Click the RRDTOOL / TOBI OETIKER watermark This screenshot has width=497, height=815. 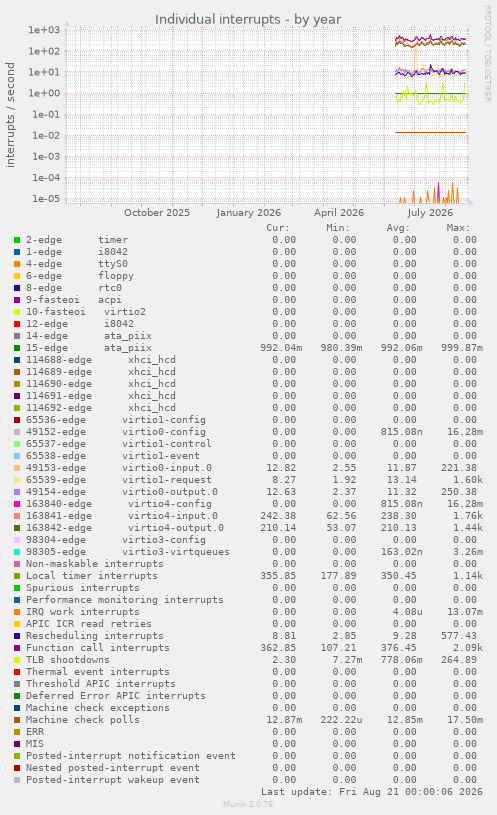(488, 54)
